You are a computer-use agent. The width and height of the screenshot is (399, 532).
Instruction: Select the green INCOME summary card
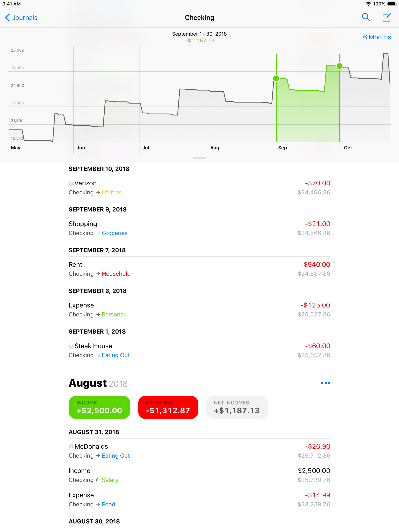pyautogui.click(x=99, y=407)
